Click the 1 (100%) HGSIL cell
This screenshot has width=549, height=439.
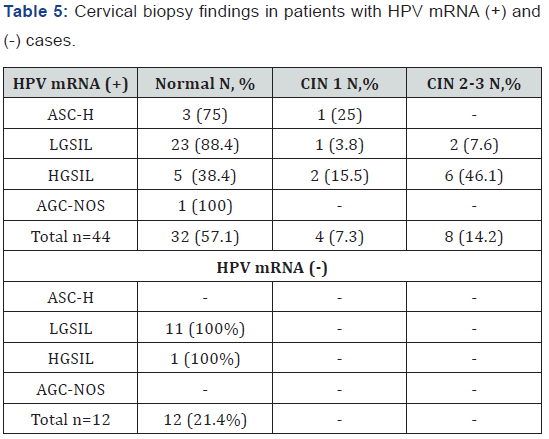click(205, 358)
